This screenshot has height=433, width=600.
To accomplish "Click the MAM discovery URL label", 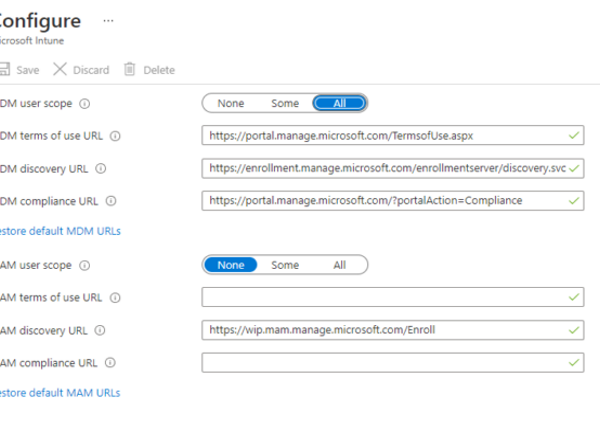I will (x=44, y=330).
